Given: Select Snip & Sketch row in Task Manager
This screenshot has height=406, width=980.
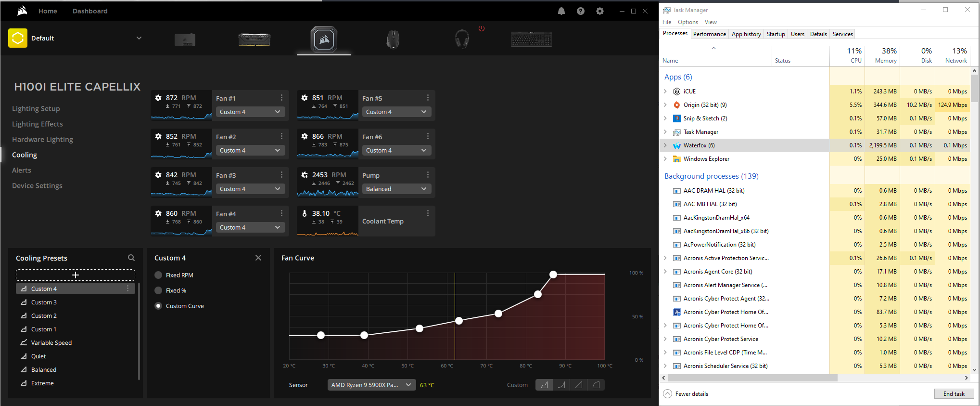Looking at the screenshot, I should point(815,118).
